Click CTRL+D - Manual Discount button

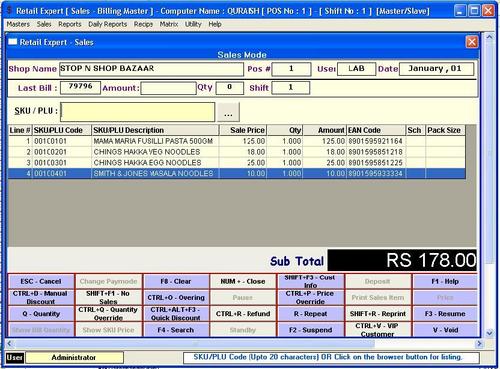(41, 297)
